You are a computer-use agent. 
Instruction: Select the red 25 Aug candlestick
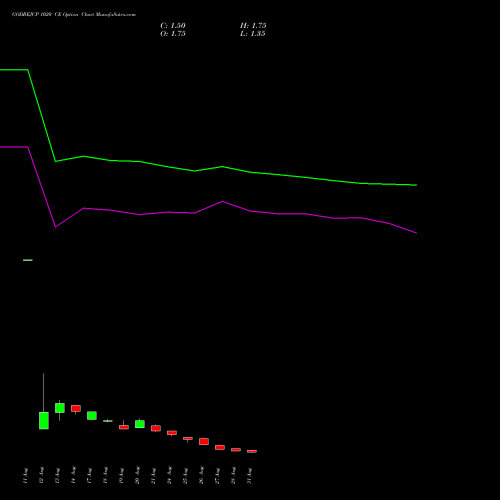(x=188, y=439)
